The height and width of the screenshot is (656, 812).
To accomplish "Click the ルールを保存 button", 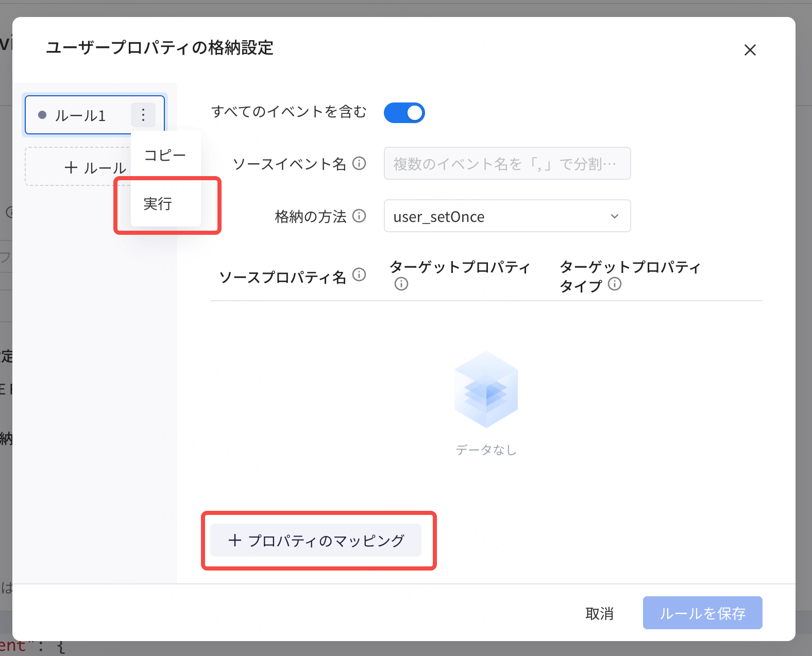I will tap(703, 613).
